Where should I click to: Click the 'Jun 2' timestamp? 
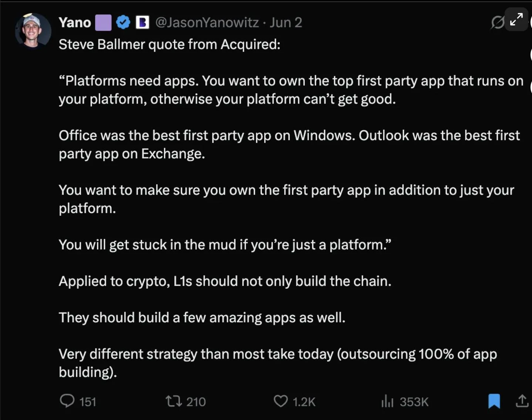[286, 22]
